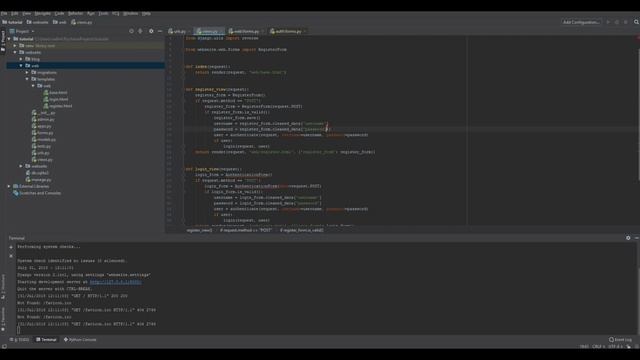The image size is (640, 360).
Task: Open the Event Log
Action: point(620,340)
